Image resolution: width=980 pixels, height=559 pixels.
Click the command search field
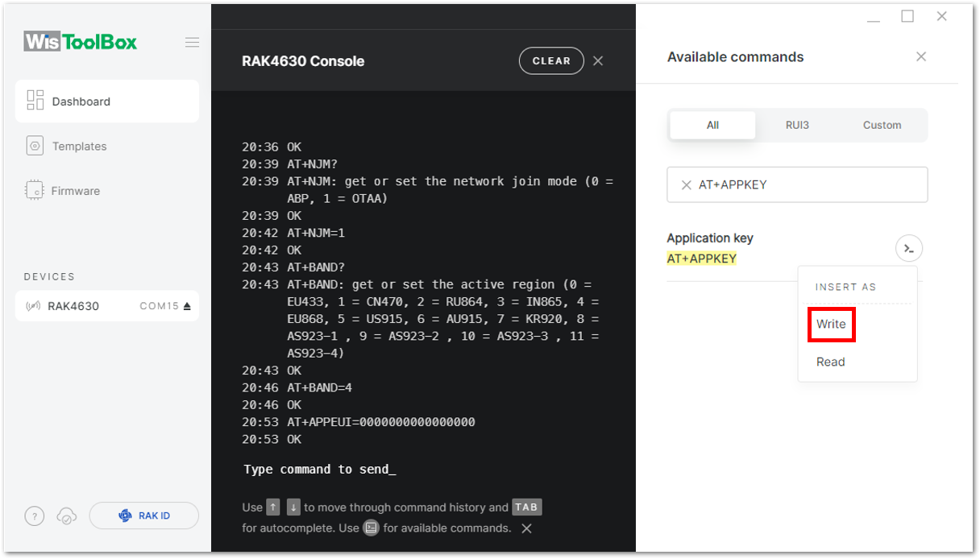[797, 184]
